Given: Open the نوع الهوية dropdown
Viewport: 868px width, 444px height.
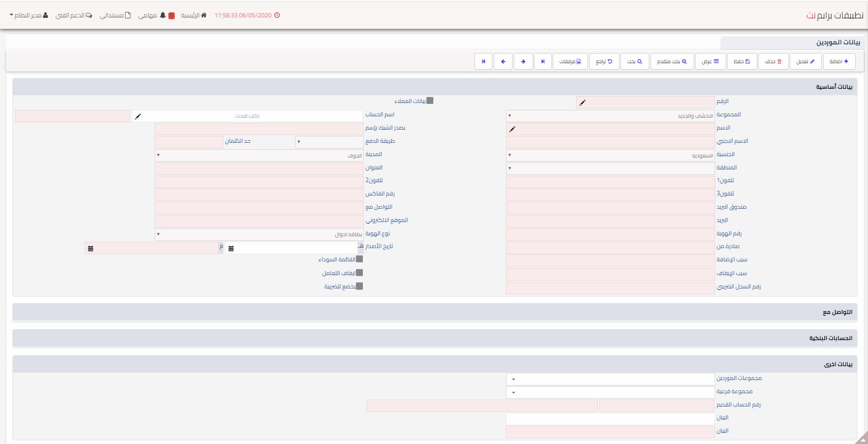Looking at the screenshot, I should click(259, 234).
